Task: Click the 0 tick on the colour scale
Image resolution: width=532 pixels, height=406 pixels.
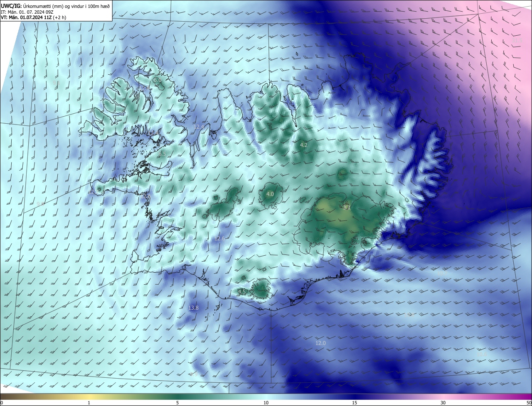Action: pos(1,403)
